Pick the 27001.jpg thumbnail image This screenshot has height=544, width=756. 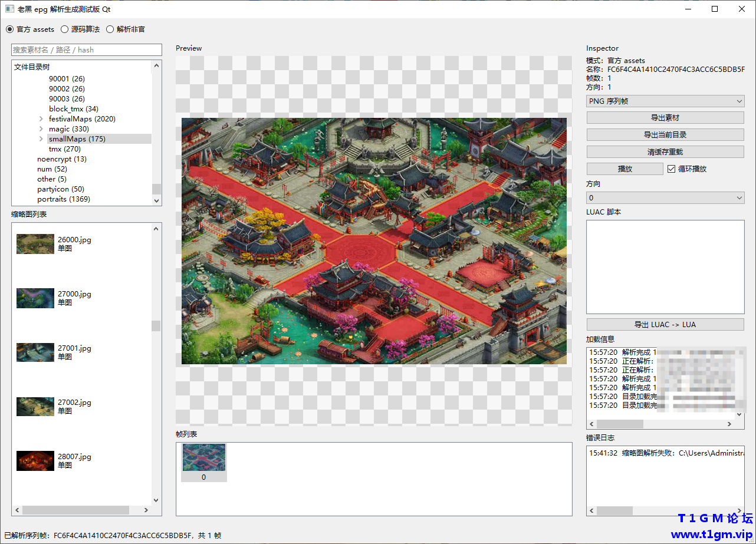click(35, 352)
